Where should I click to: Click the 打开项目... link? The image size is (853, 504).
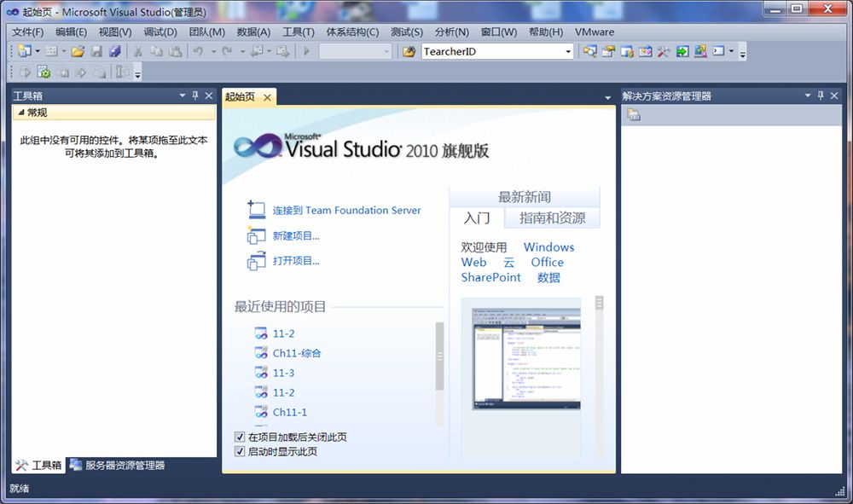pos(296,261)
